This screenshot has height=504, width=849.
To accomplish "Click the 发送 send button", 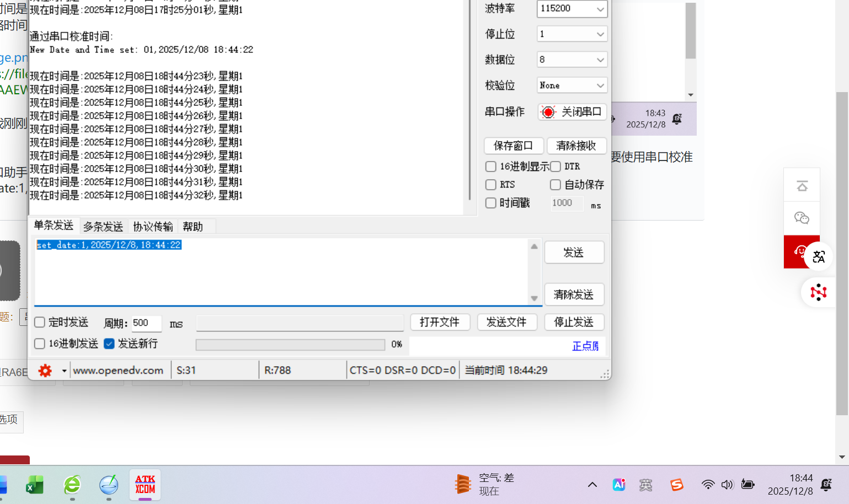I will [x=574, y=253].
